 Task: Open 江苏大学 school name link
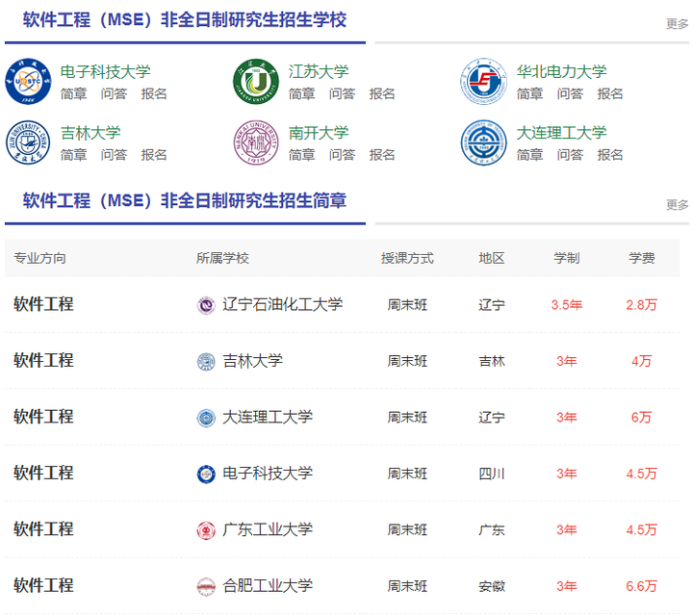[319, 71]
